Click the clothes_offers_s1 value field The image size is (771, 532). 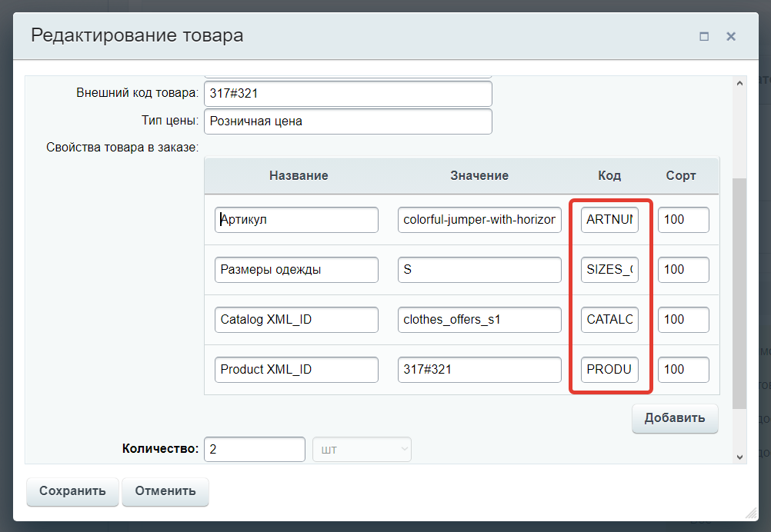(479, 320)
